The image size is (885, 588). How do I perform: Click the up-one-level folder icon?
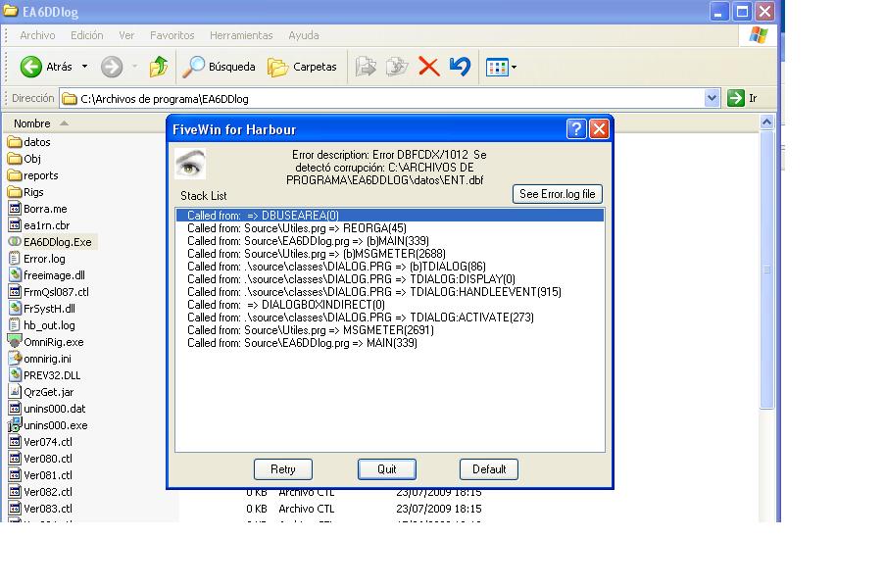point(158,67)
